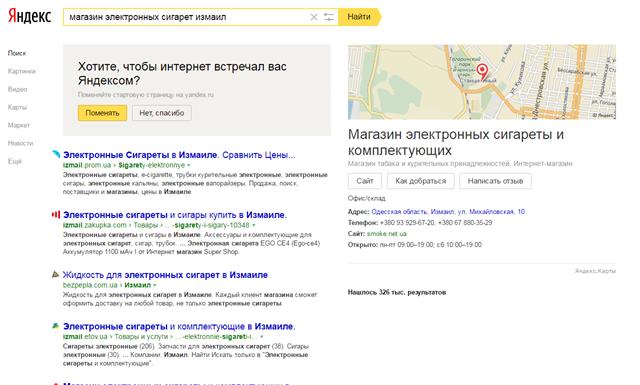Open izmail.etov.ua URL dropdown arrow
640x385 pixels.
tap(262, 337)
